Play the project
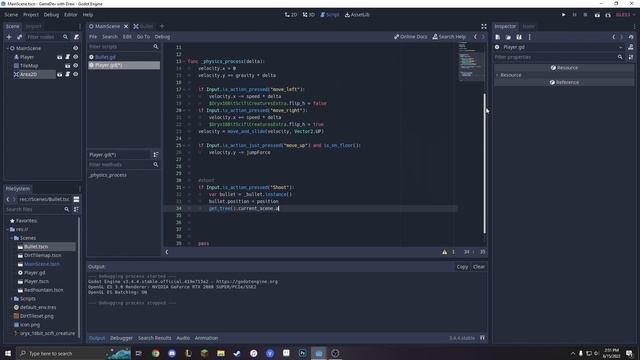The image size is (640, 360). coord(564,15)
